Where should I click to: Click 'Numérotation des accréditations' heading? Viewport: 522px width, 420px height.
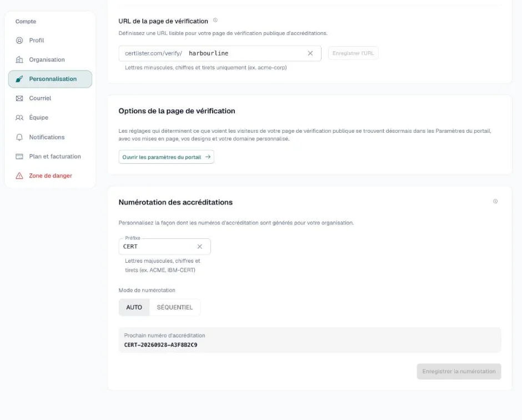[175, 202]
